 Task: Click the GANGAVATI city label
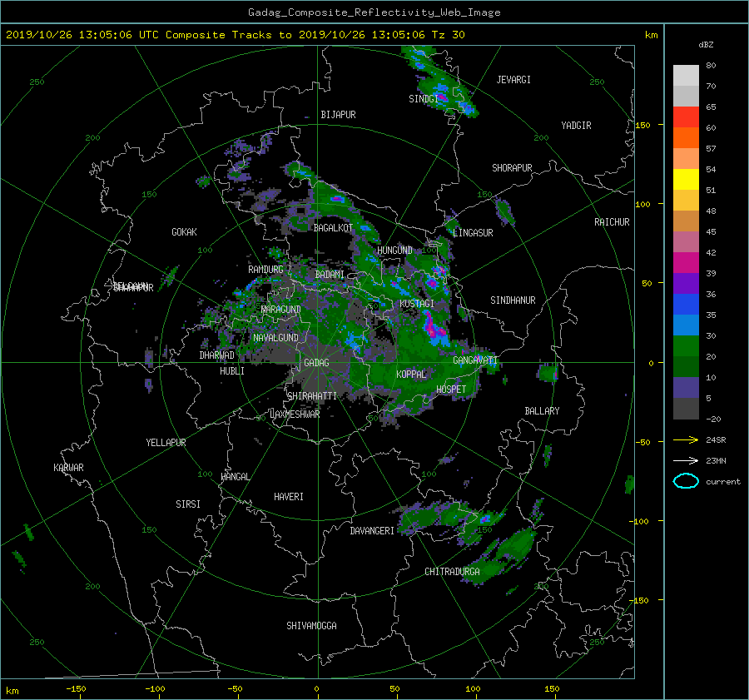[x=475, y=360]
